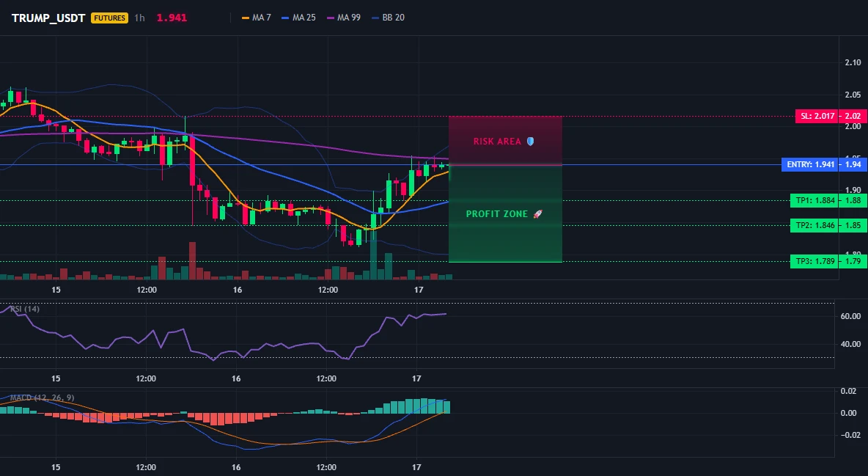
Task: Click the 40.00 RSI axis value
Action: [851, 344]
